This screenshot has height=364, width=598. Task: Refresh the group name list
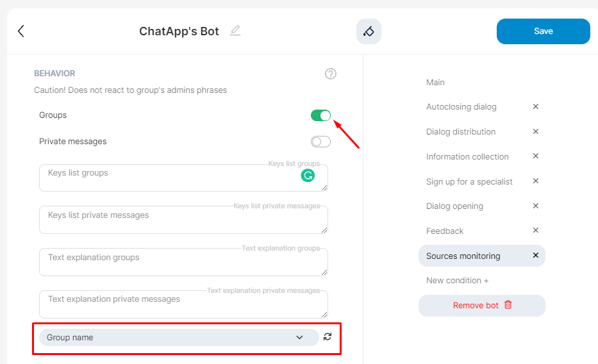(328, 337)
